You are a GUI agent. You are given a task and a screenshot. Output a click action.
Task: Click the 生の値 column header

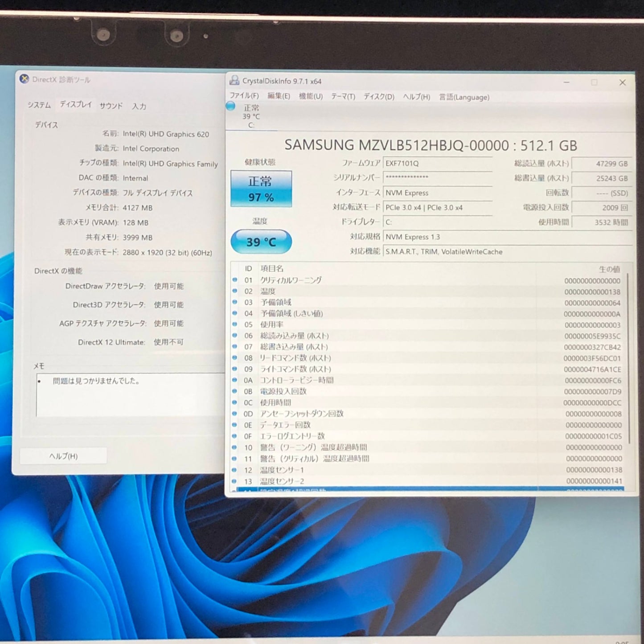click(610, 269)
